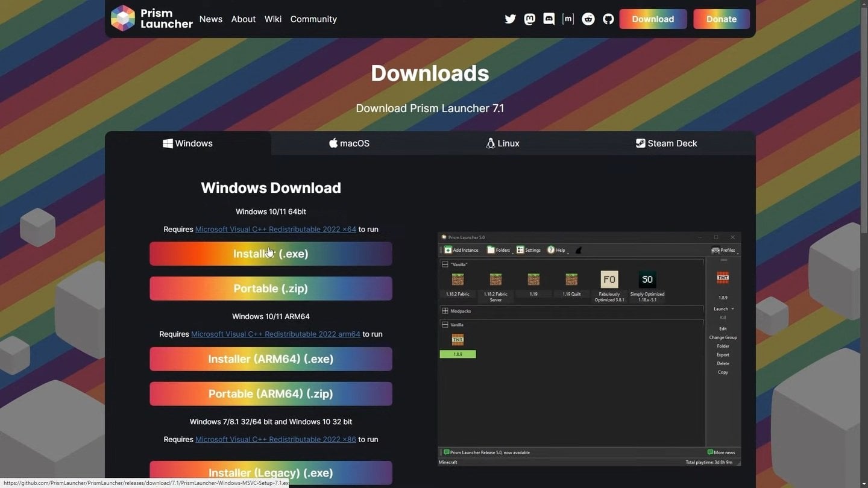The height and width of the screenshot is (488, 868).
Task: Open Microsoft Visual C++ Redistributable 2022 arm64 link
Action: click(275, 334)
